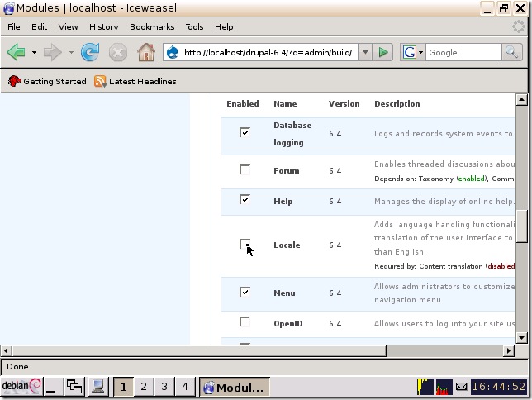Screen dimensions: 532x400
Task: Click the green Go arrow button
Action: pyautogui.click(x=383, y=52)
